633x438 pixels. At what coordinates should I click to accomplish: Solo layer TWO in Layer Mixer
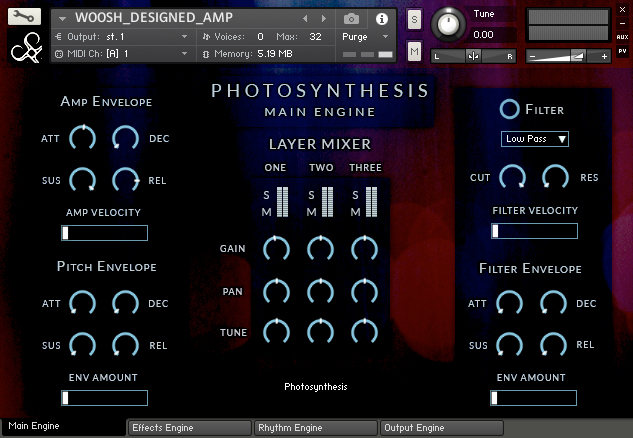point(311,195)
